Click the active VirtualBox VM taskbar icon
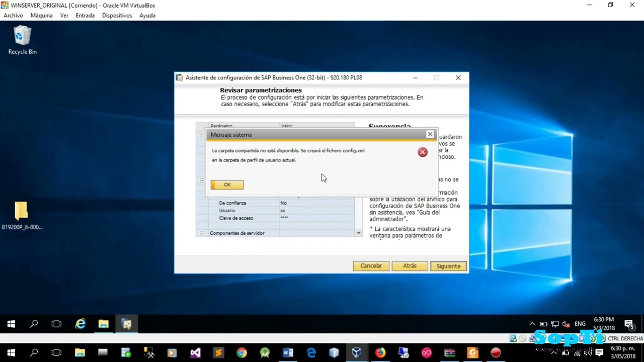Screen dimensions: 644x362 (357, 352)
